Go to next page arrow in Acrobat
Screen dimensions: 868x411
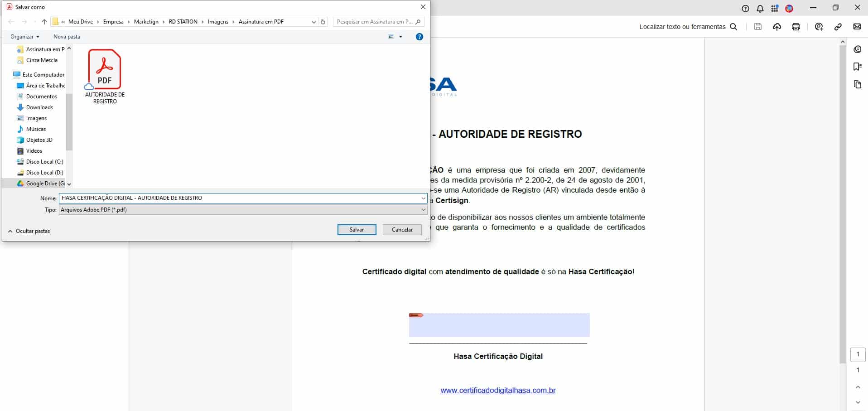click(858, 402)
